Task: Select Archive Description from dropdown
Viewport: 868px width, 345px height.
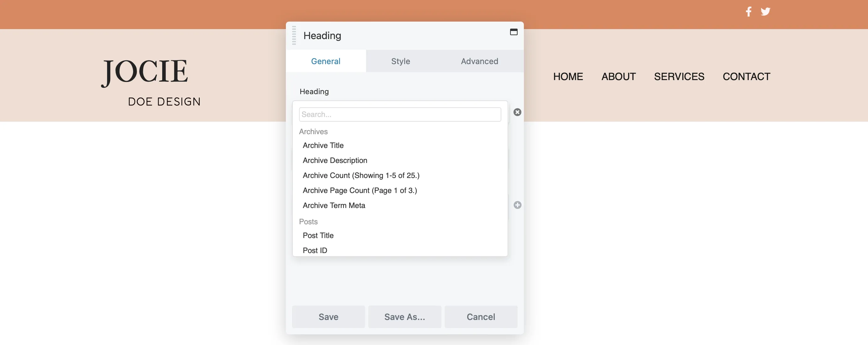Action: [334, 160]
